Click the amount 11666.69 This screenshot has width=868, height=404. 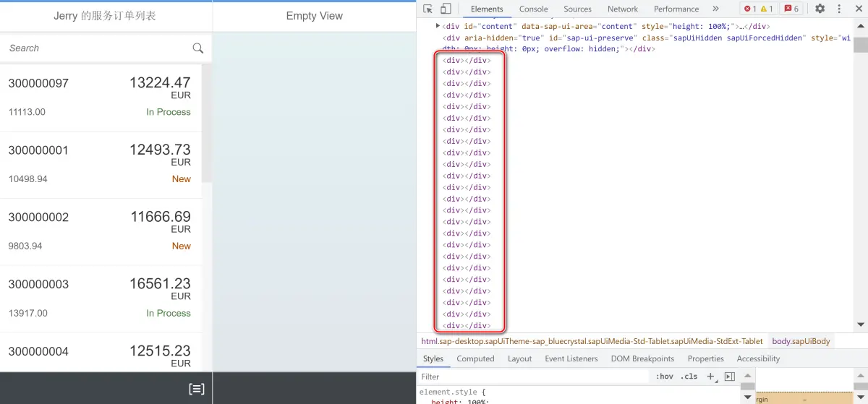click(x=161, y=217)
